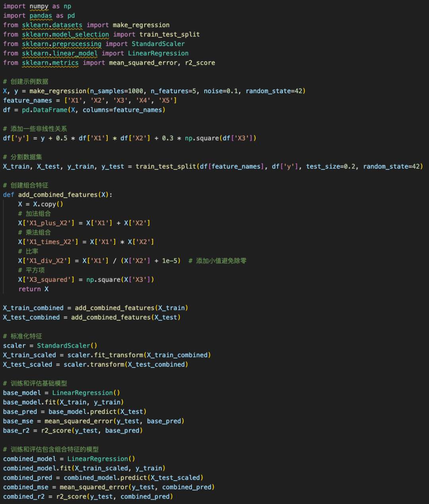Click the 'import numpy as np' line

pos(37,6)
